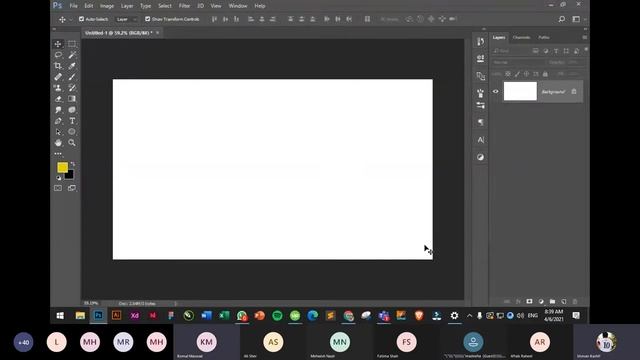The image size is (640, 360).
Task: Select the Path Selection tool
Action: [x=58, y=132]
